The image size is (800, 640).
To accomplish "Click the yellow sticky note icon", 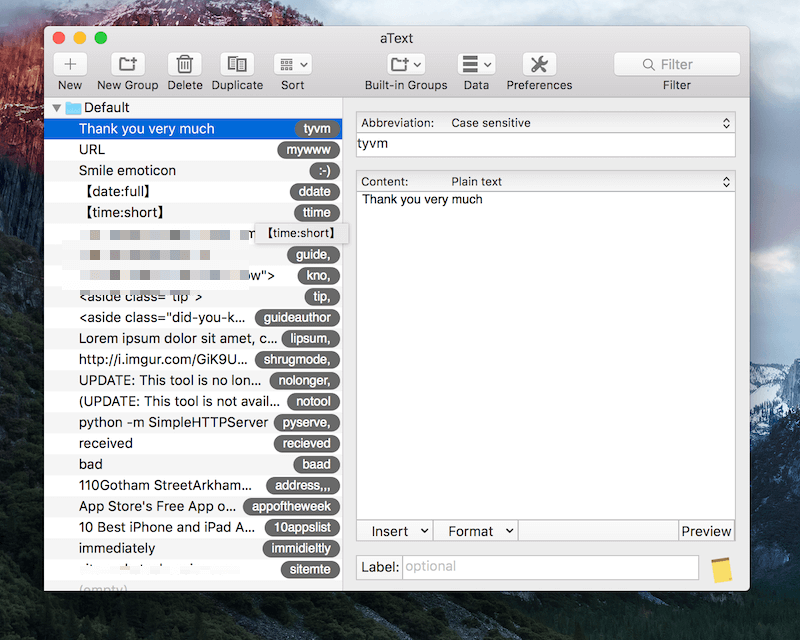I will click(x=721, y=570).
